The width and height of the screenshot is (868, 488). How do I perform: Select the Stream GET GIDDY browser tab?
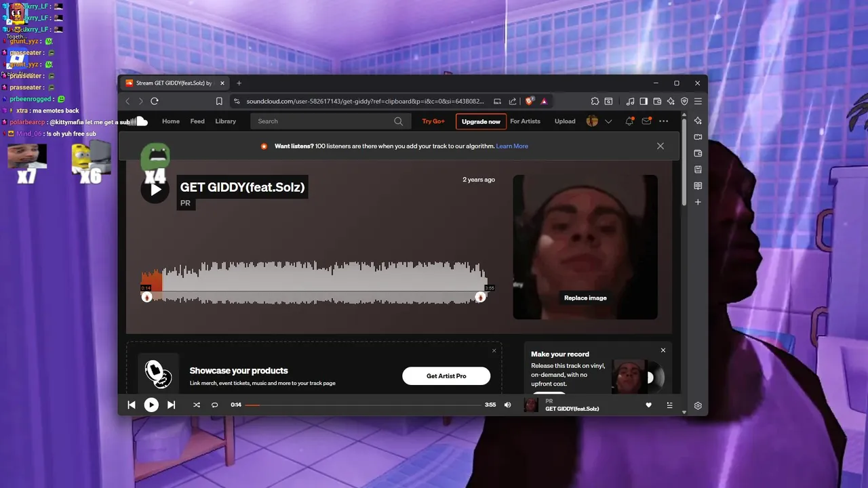coord(175,83)
